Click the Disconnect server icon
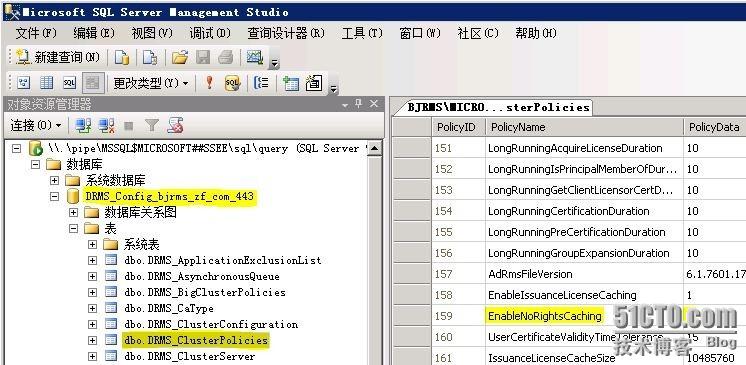 click(x=107, y=126)
